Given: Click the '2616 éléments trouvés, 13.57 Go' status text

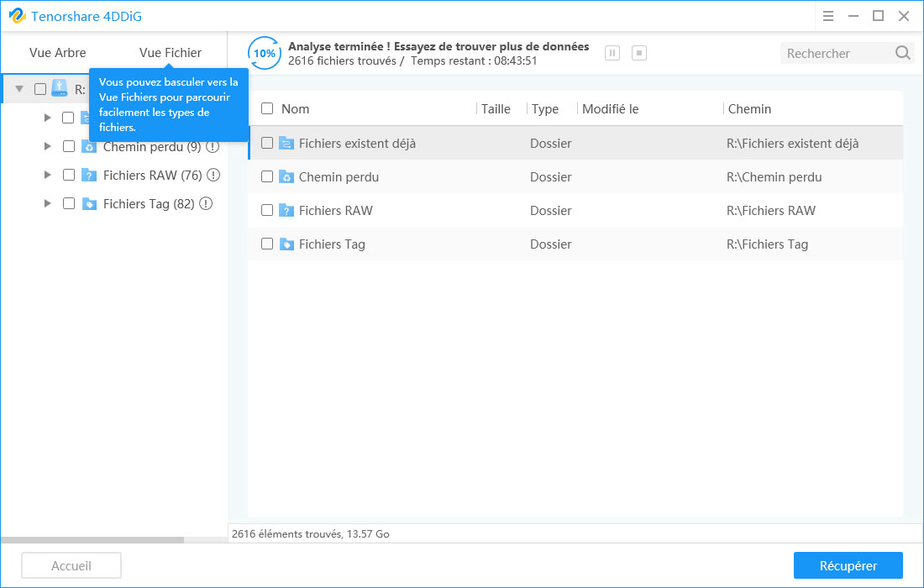Looking at the screenshot, I should [x=311, y=533].
